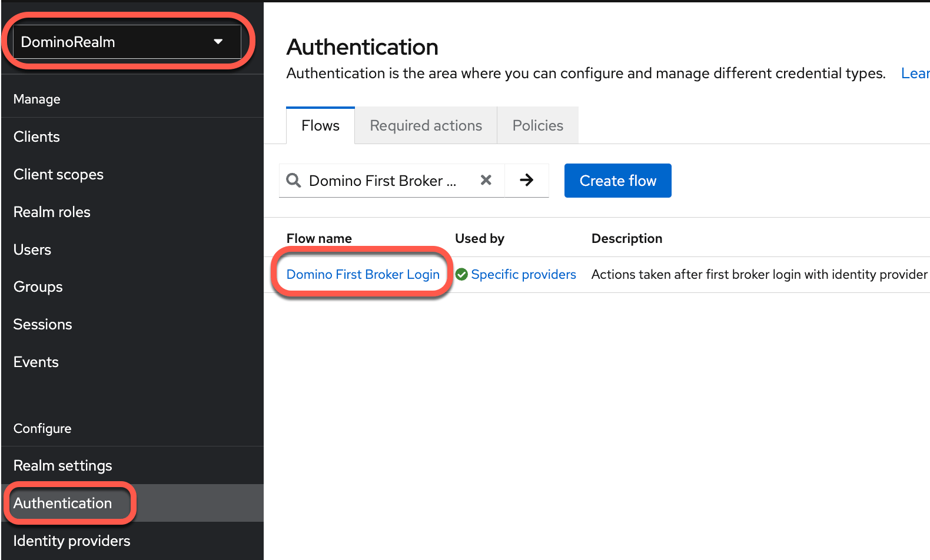The height and width of the screenshot is (560, 930).
Task: Click the Learn more link
Action: coord(915,74)
